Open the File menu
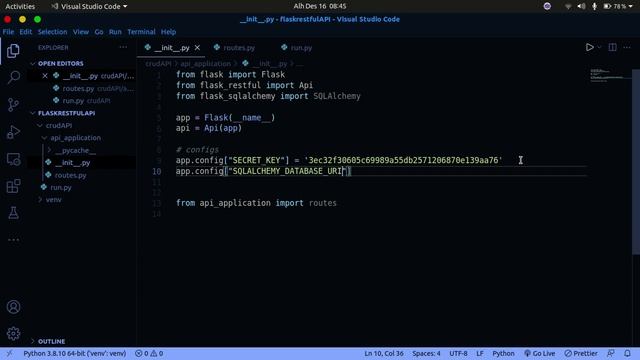Screen dimensions: 640x360 click(8, 32)
